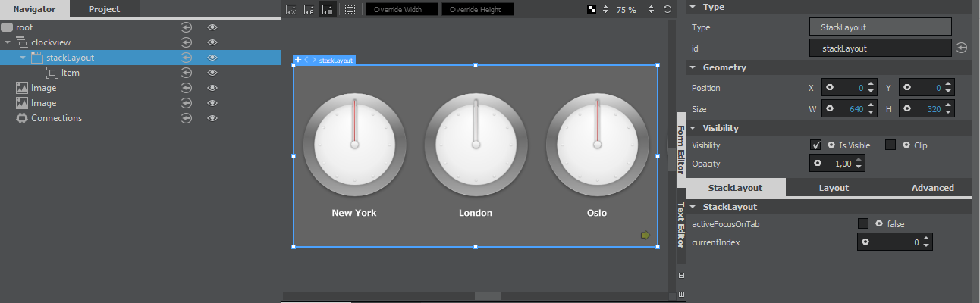Click the export icon in the clockview row

[x=187, y=42]
